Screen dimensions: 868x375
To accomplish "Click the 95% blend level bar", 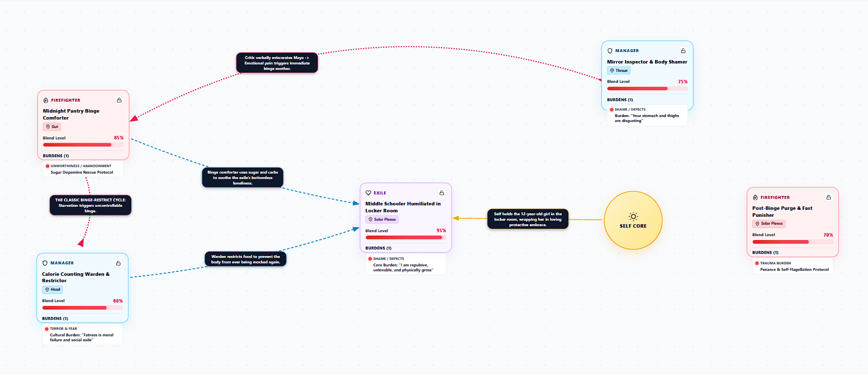I will tap(406, 238).
